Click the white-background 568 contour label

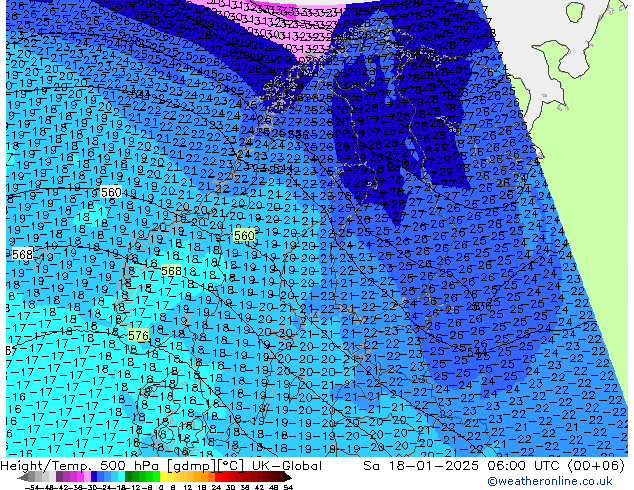coord(22,255)
